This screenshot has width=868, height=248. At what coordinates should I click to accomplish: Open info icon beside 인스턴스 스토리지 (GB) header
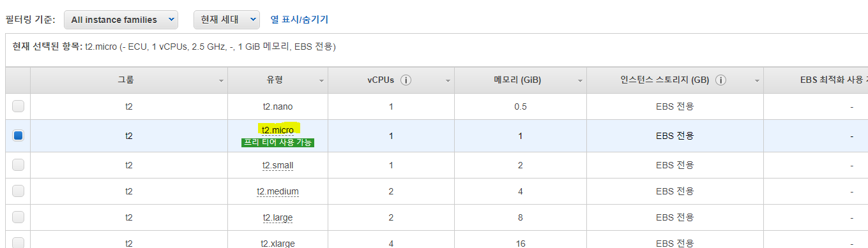coord(721,80)
